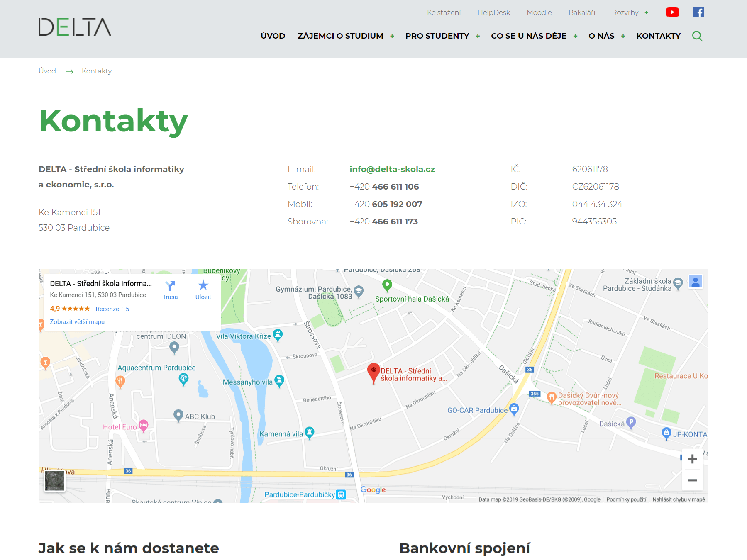Zoom in the map with plus button

tap(692, 459)
